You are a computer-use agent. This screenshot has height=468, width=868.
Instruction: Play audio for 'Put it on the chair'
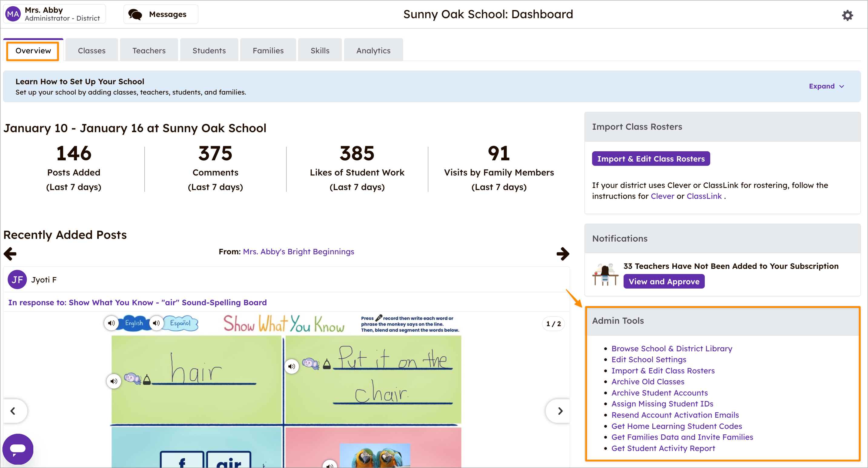tap(292, 366)
